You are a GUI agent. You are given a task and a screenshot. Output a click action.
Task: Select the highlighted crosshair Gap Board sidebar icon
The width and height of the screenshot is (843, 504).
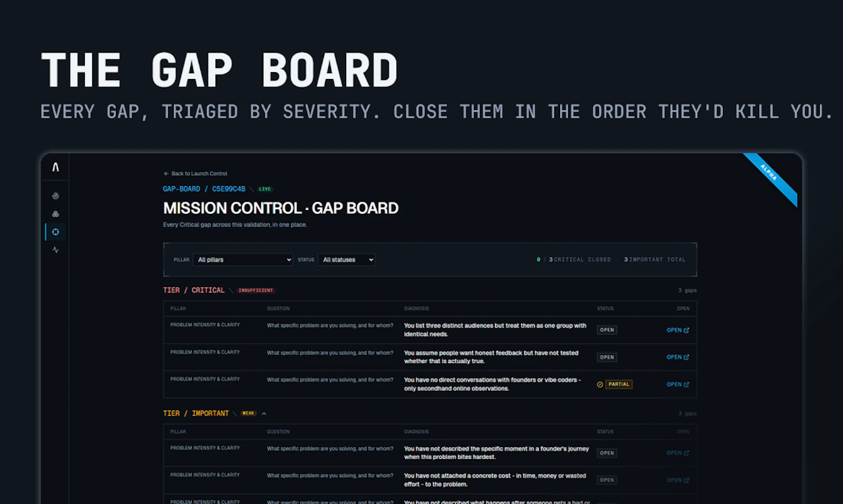[x=55, y=232]
